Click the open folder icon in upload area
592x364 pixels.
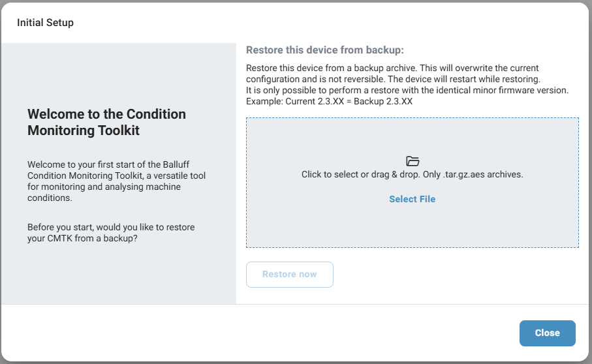[412, 161]
